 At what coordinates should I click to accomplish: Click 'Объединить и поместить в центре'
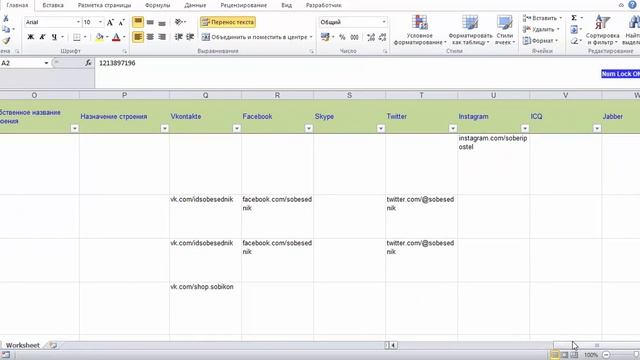pyautogui.click(x=254, y=37)
